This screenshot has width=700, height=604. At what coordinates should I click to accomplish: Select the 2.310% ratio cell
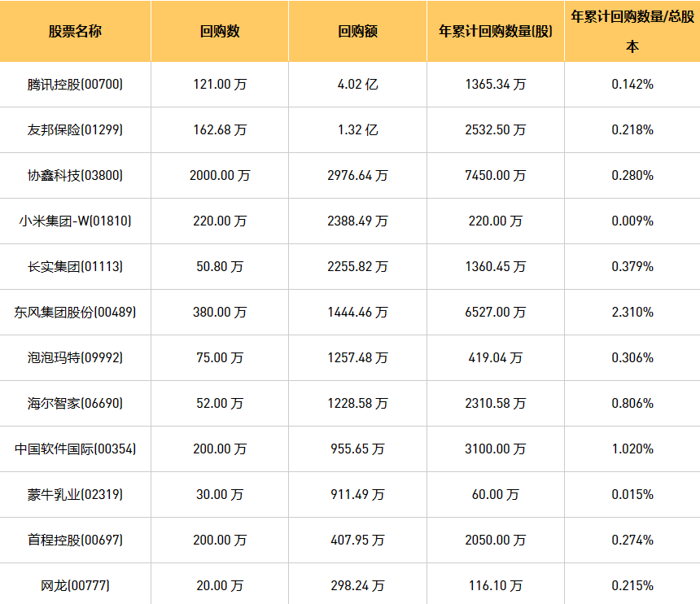coord(632,312)
